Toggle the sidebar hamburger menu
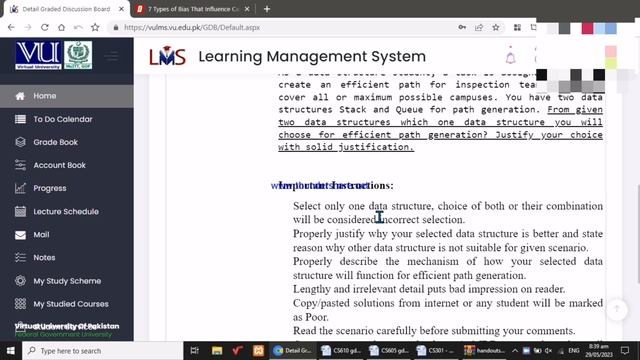640x360 pixels. 111,56
